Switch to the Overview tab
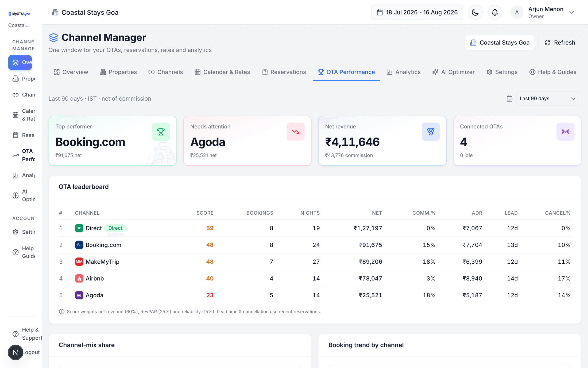 (71, 72)
